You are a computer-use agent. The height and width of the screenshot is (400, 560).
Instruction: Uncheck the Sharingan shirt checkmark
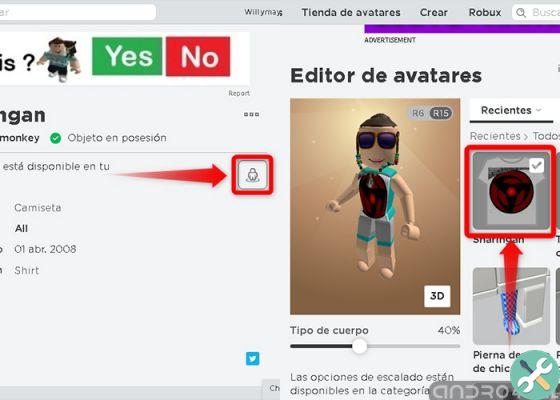[536, 166]
